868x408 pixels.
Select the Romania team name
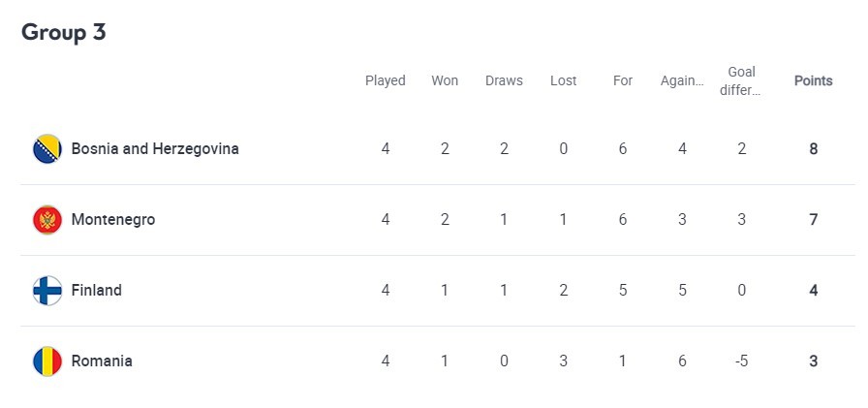(x=102, y=361)
